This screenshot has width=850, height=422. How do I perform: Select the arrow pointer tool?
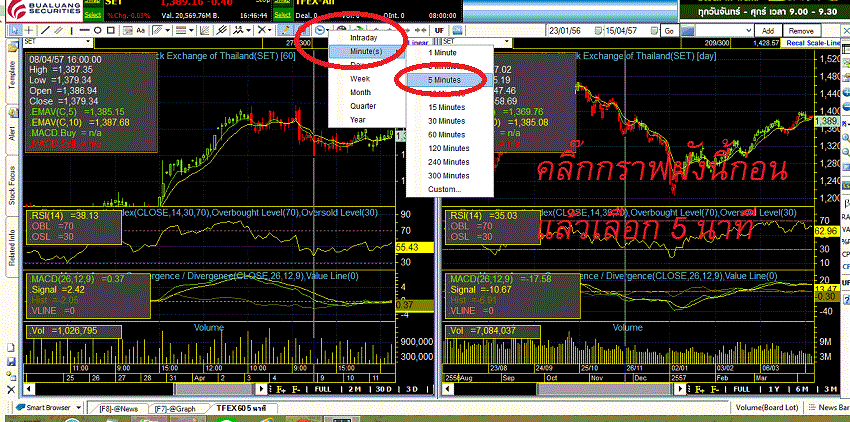click(x=15, y=30)
